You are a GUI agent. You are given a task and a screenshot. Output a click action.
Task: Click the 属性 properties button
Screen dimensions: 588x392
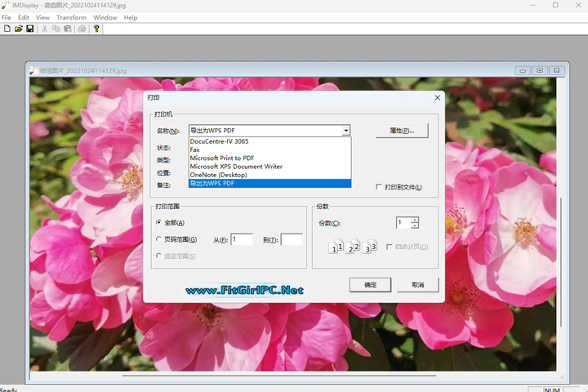coord(403,131)
